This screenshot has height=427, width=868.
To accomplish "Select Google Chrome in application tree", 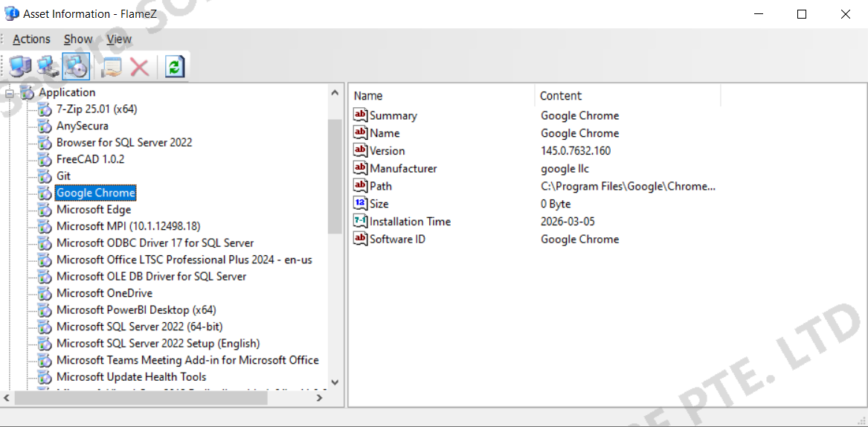I will point(96,193).
